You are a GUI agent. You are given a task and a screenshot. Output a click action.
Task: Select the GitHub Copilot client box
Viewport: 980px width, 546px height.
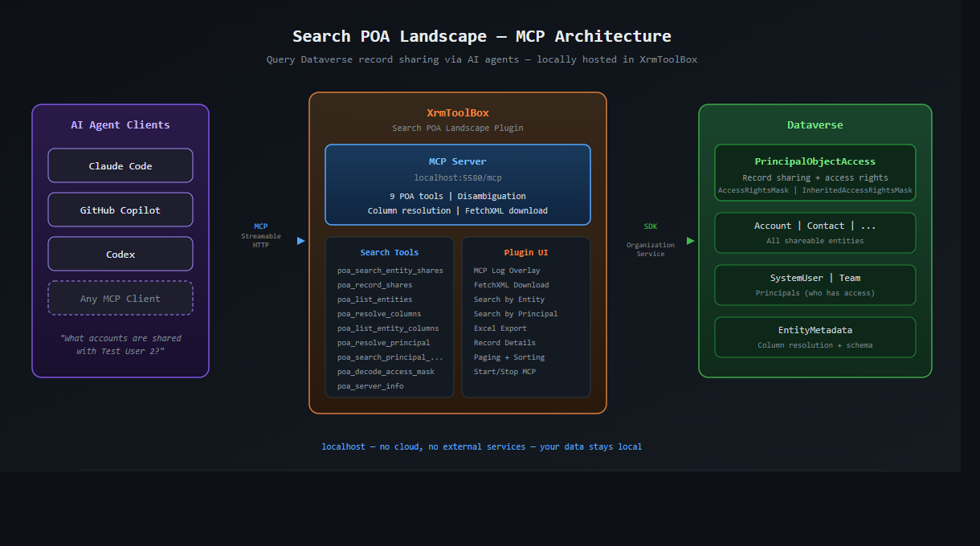coord(120,210)
